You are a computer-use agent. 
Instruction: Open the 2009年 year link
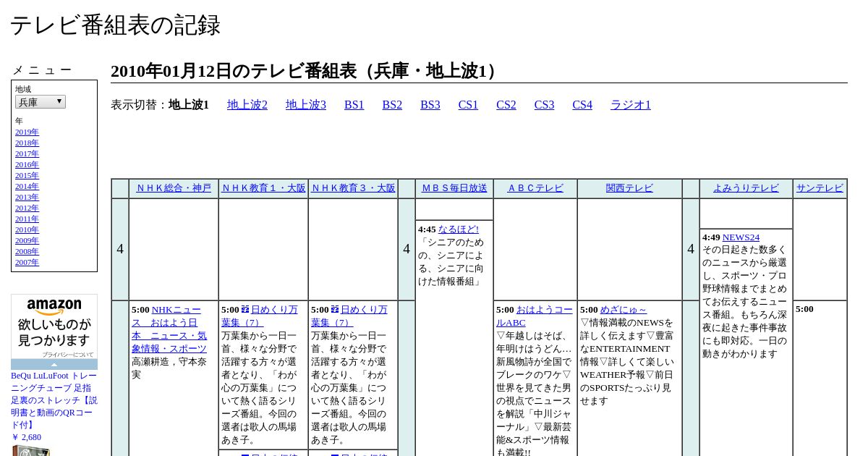point(27,241)
